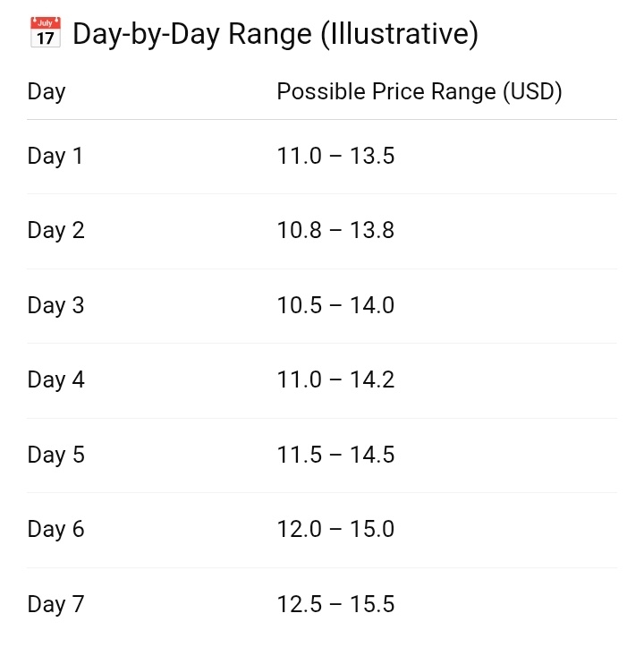
Task: Click Possible Price Range (USD) header
Action: (419, 91)
